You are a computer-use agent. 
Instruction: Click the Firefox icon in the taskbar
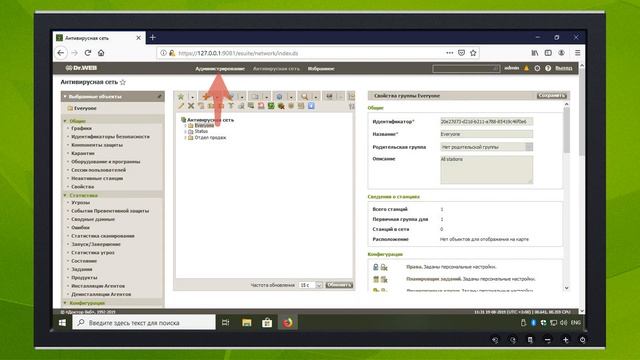pyautogui.click(x=287, y=322)
